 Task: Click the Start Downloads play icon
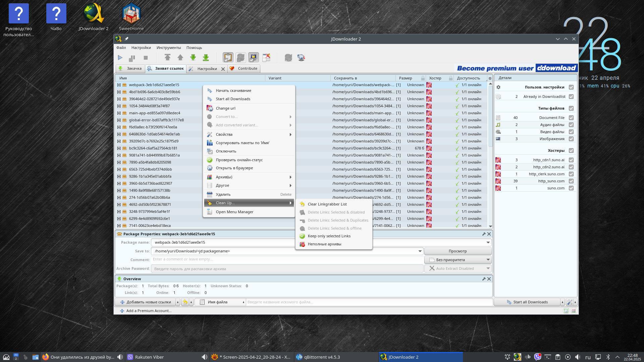coord(120,58)
